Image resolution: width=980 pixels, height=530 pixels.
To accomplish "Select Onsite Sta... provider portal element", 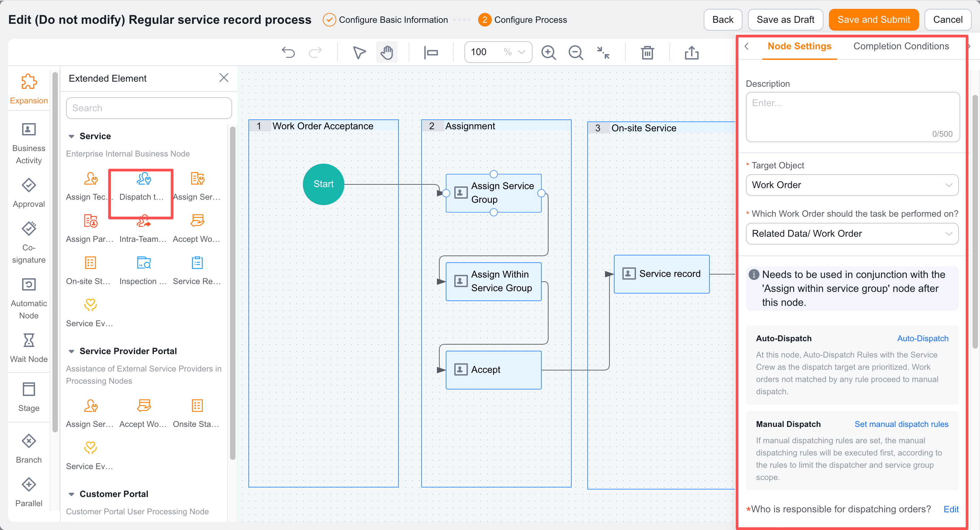I will click(197, 414).
